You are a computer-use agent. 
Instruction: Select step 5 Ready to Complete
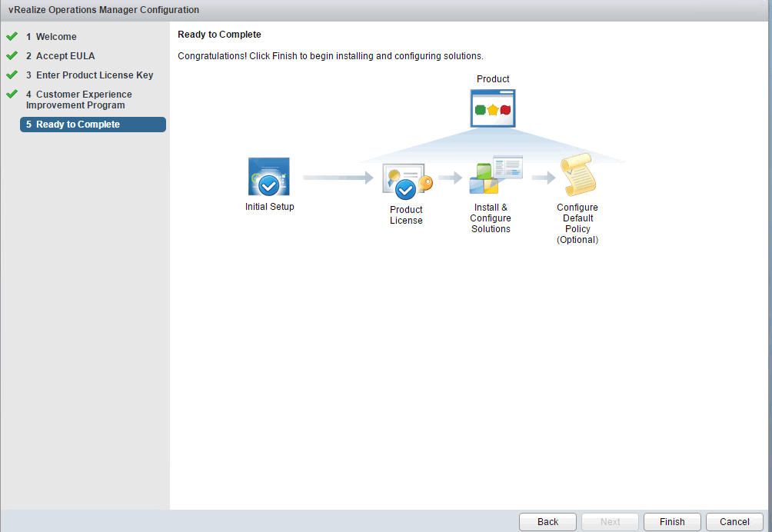(93, 125)
